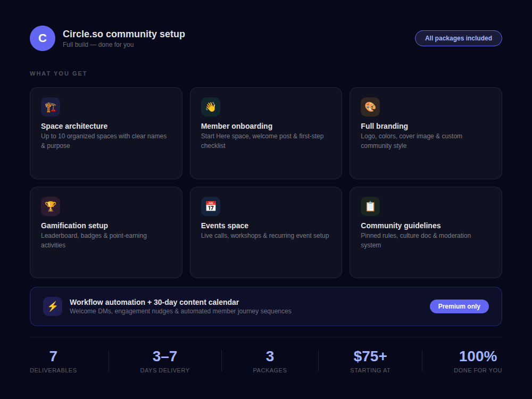The image size is (532, 399).
Task: Click the Up to 10 organized spaces description
Action: click(x=104, y=141)
